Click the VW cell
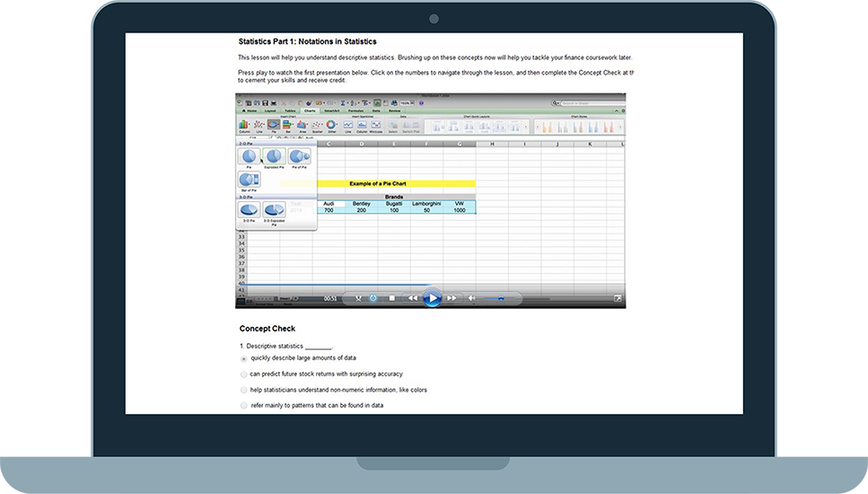This screenshot has height=494, width=868. click(x=460, y=203)
